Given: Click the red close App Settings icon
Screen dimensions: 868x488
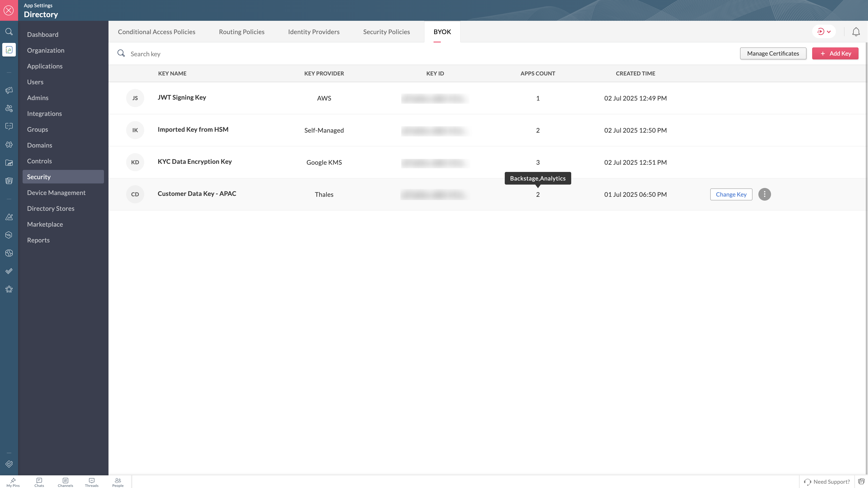Looking at the screenshot, I should click(9, 10).
